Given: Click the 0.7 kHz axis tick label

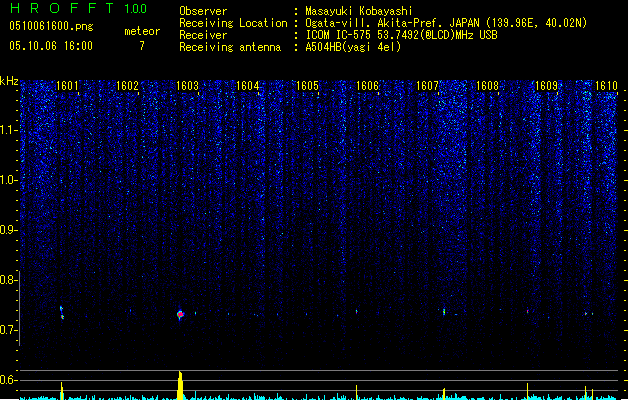Looking at the screenshot, I should (x=9, y=330).
